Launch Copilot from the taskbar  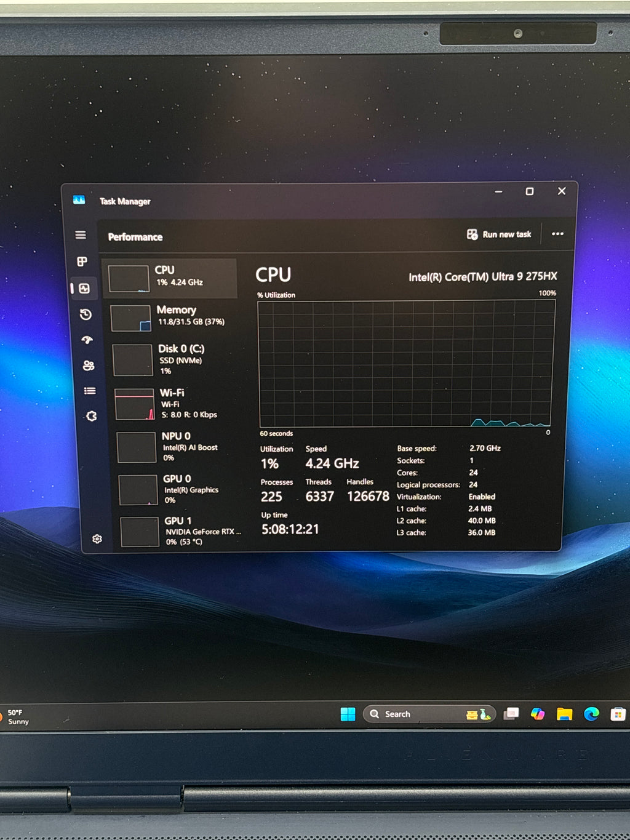coord(538,714)
